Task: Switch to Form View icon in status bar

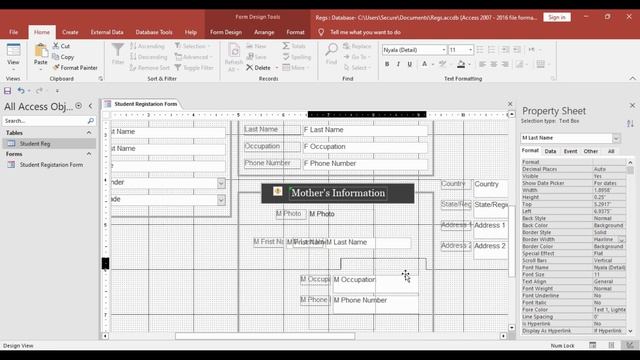Action: pos(592,345)
